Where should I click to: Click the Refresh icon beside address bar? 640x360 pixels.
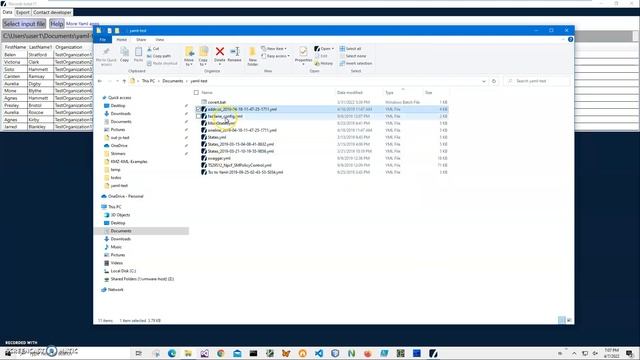coord(494,81)
